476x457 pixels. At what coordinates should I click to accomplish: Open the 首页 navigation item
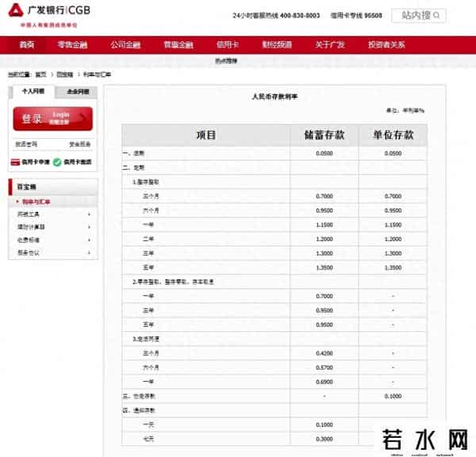coord(27,45)
